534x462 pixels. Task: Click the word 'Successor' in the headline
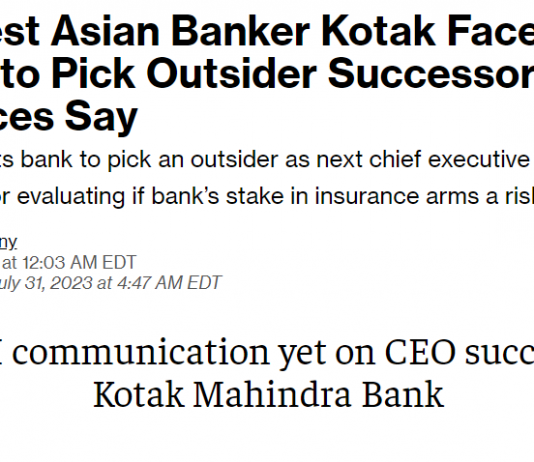point(431,73)
